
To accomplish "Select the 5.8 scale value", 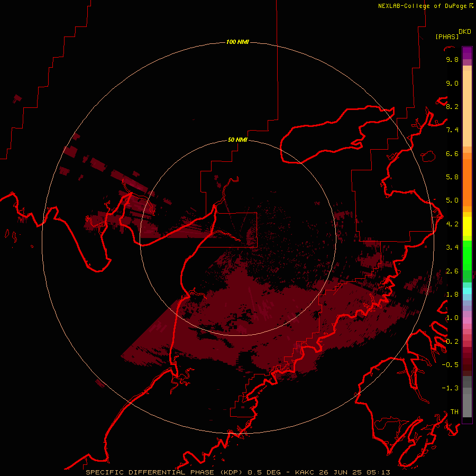I will pyautogui.click(x=452, y=177).
